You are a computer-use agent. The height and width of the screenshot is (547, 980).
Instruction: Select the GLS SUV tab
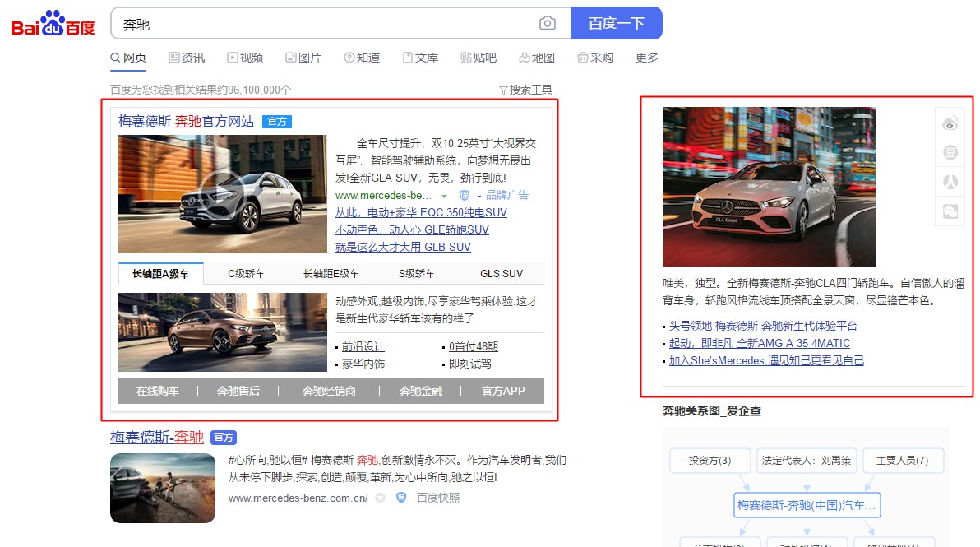pos(502,274)
